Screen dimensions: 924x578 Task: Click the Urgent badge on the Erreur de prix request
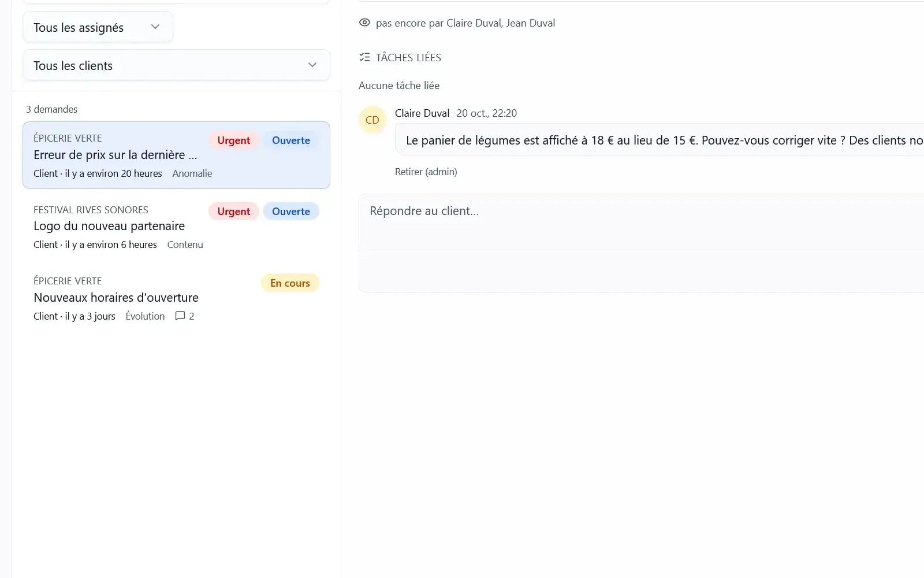pyautogui.click(x=234, y=140)
